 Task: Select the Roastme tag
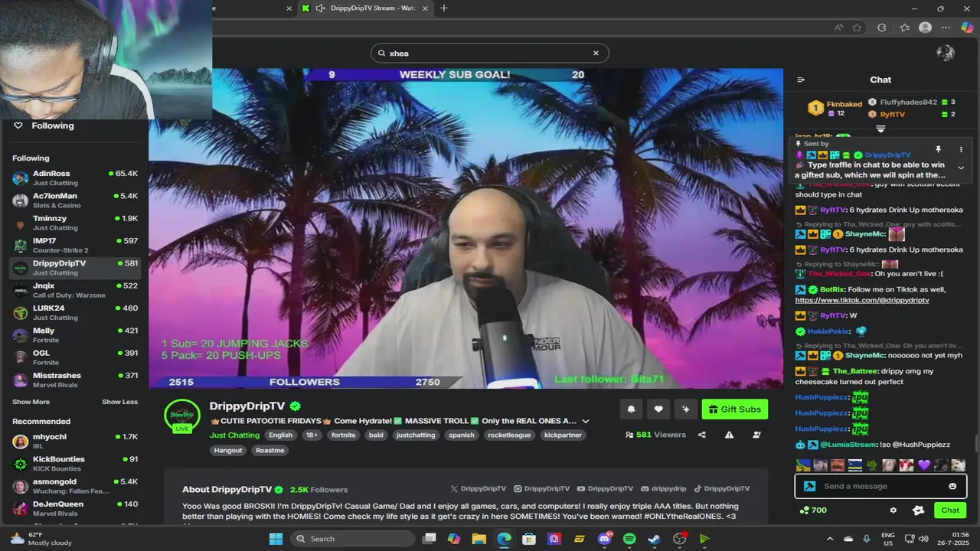[269, 450]
